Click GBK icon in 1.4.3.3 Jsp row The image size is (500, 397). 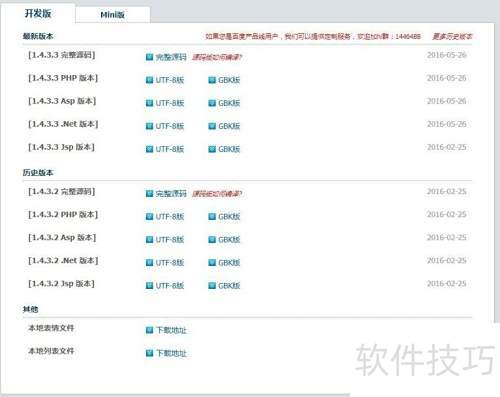212,149
